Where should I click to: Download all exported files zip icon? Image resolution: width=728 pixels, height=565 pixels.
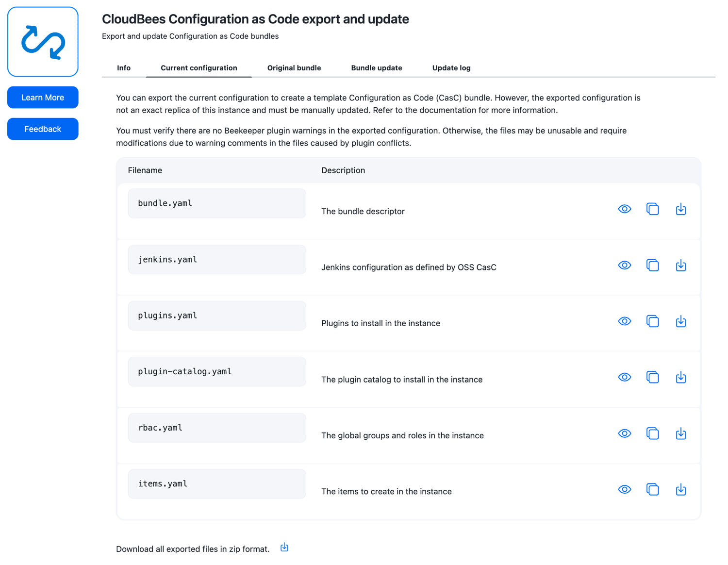pyautogui.click(x=284, y=548)
